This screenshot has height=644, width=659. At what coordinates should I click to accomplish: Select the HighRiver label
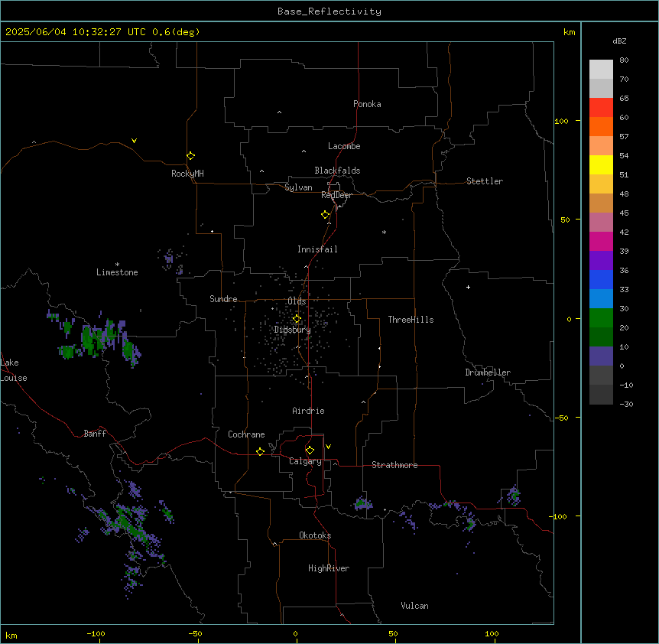click(329, 568)
